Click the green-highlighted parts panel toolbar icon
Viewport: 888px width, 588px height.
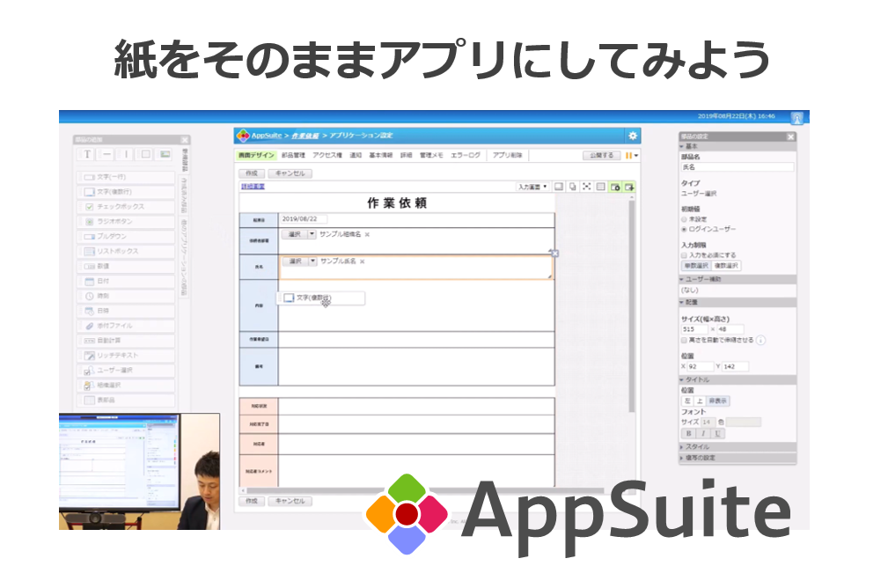tap(615, 187)
